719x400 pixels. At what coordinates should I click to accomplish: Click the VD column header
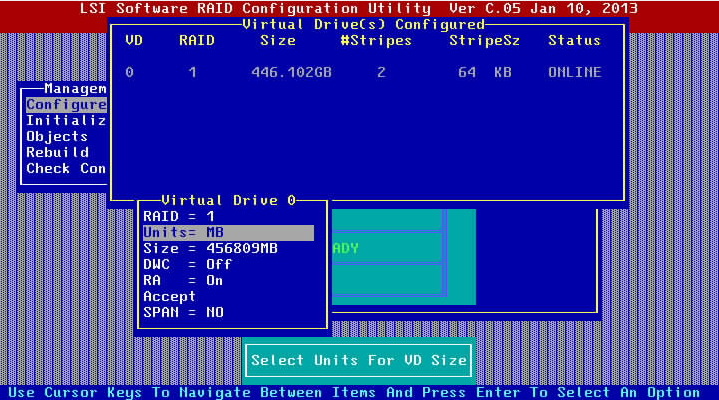click(x=134, y=41)
